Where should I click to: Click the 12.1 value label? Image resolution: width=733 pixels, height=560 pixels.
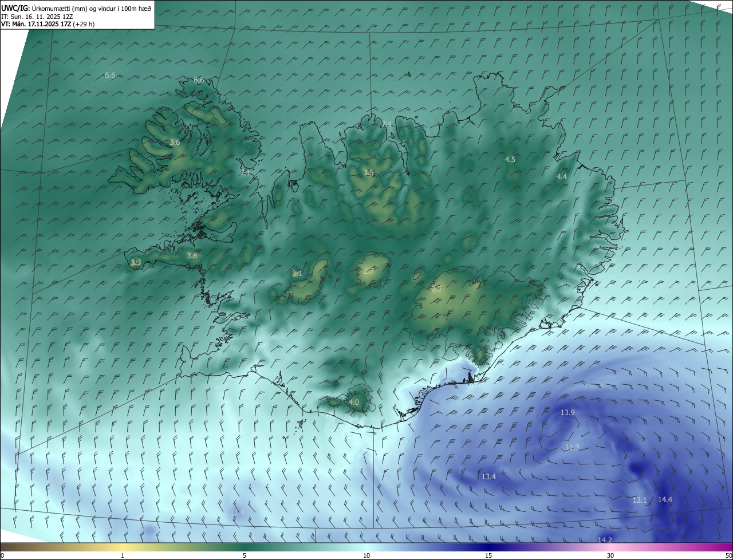click(x=640, y=500)
